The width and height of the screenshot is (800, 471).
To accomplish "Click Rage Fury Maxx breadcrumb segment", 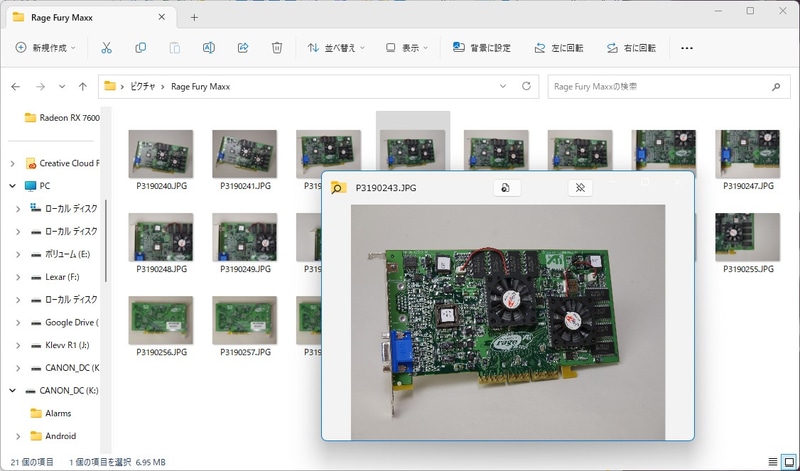I will point(201,87).
